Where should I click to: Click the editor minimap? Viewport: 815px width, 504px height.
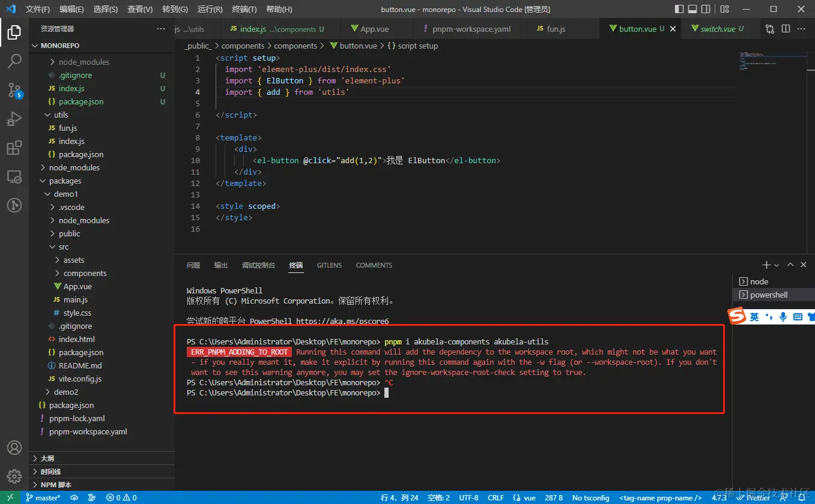[x=772, y=62]
